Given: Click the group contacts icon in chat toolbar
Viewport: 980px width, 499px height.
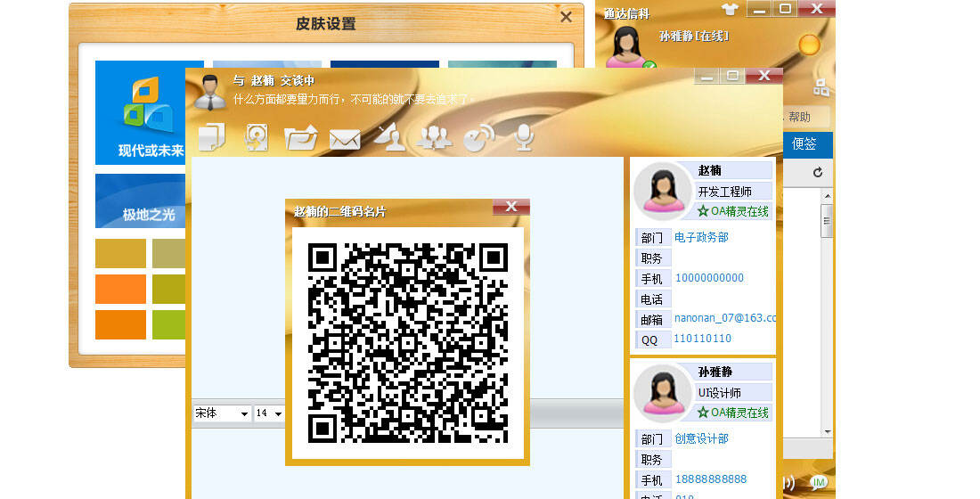Looking at the screenshot, I should pos(434,137).
